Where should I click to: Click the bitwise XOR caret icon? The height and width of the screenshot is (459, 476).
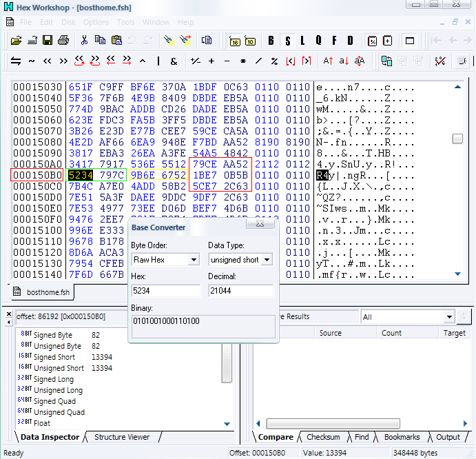click(143, 61)
